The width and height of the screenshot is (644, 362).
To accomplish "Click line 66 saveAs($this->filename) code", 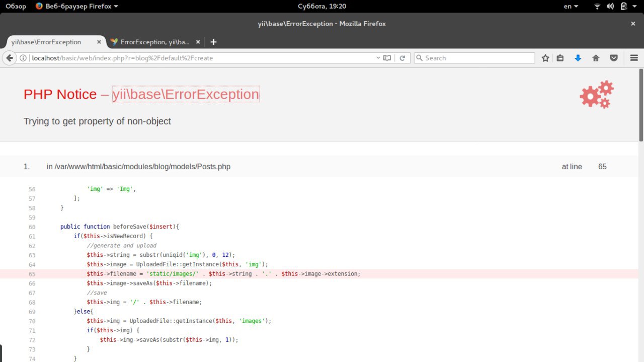I will pos(149,283).
